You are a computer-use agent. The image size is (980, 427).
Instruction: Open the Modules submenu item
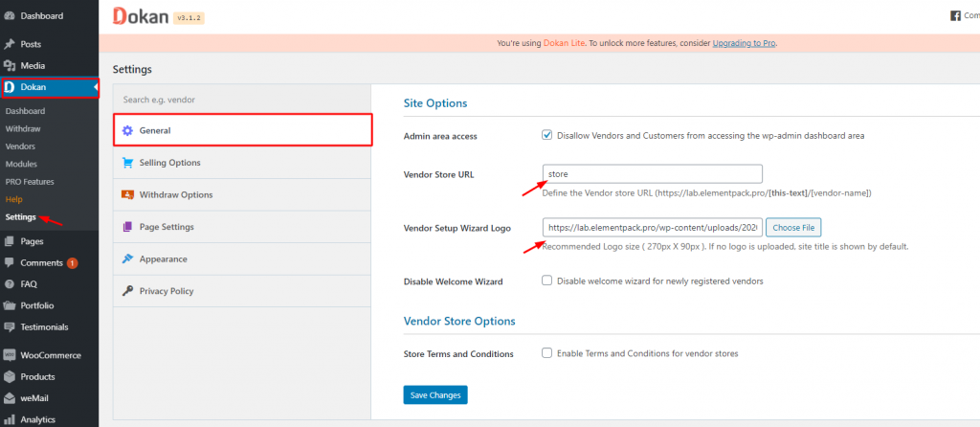coord(22,164)
